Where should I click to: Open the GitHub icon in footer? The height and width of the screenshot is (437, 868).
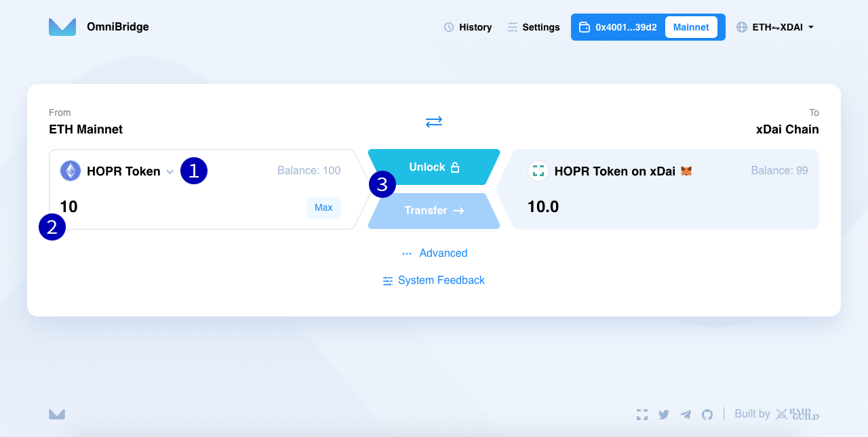pyautogui.click(x=707, y=414)
